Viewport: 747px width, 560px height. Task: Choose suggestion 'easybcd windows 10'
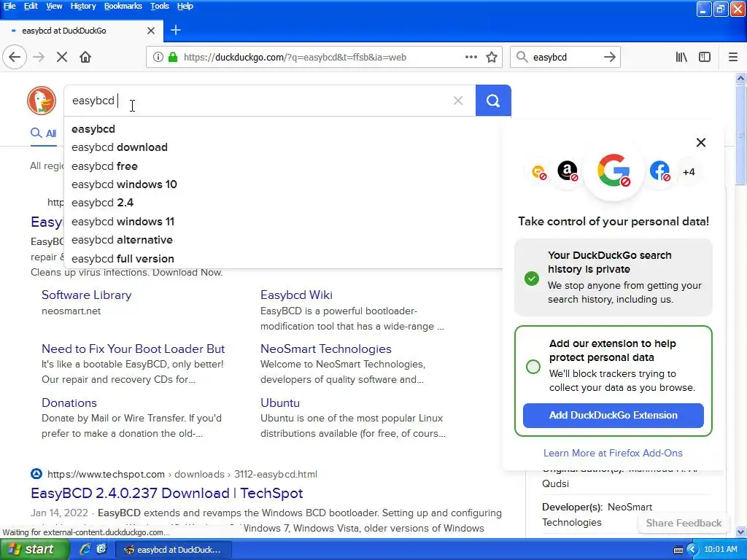(284, 184)
